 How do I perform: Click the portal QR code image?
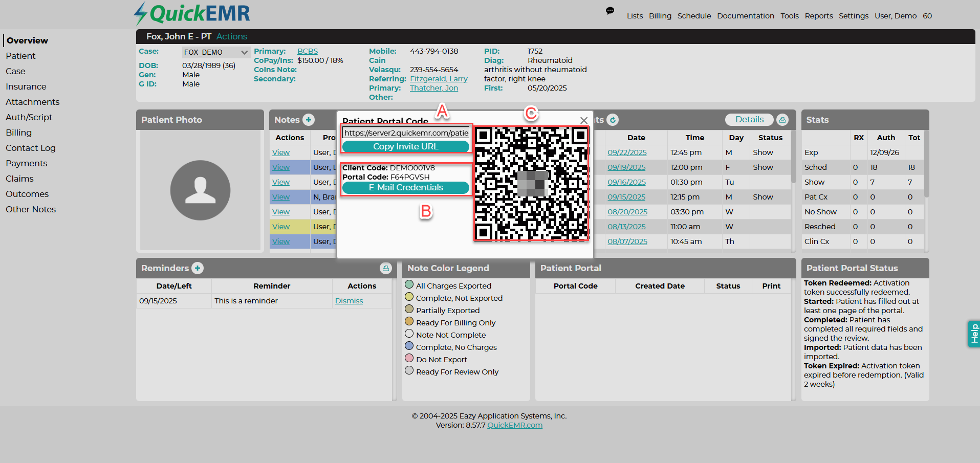[x=531, y=184]
